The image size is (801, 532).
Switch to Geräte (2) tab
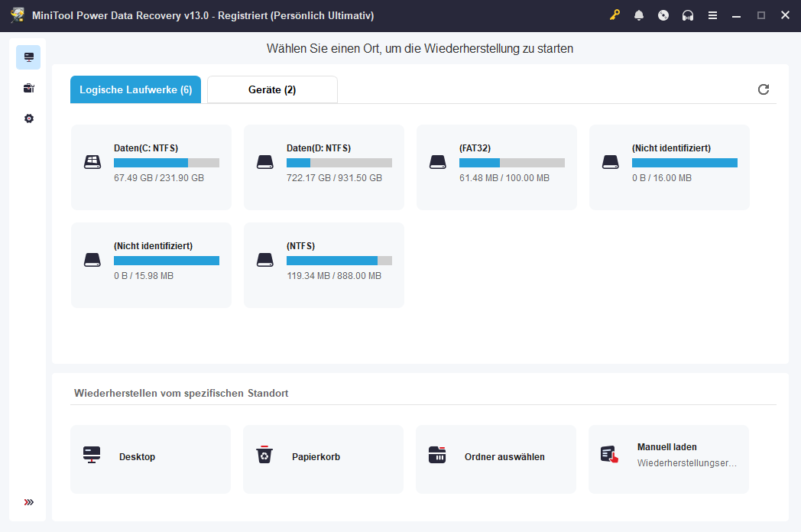click(272, 89)
